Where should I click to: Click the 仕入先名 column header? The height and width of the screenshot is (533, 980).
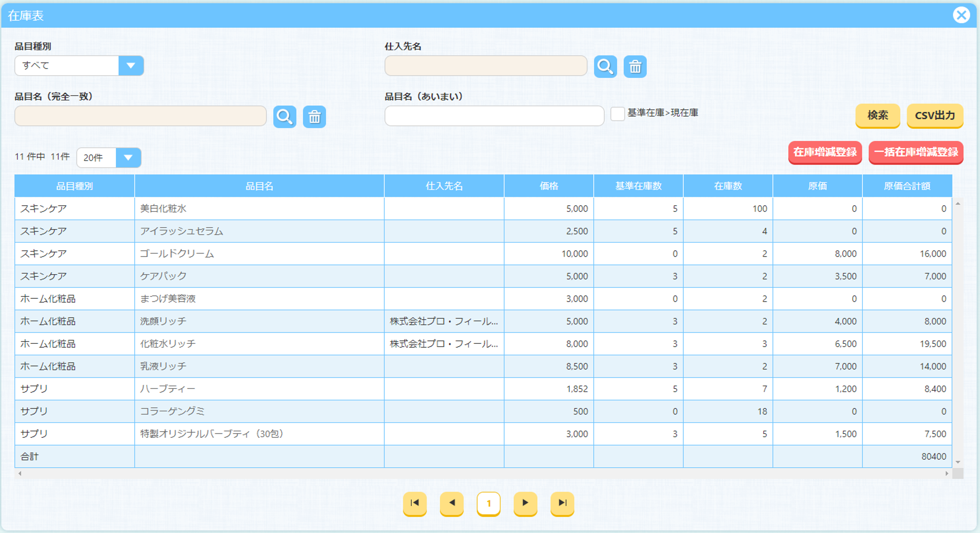click(444, 186)
